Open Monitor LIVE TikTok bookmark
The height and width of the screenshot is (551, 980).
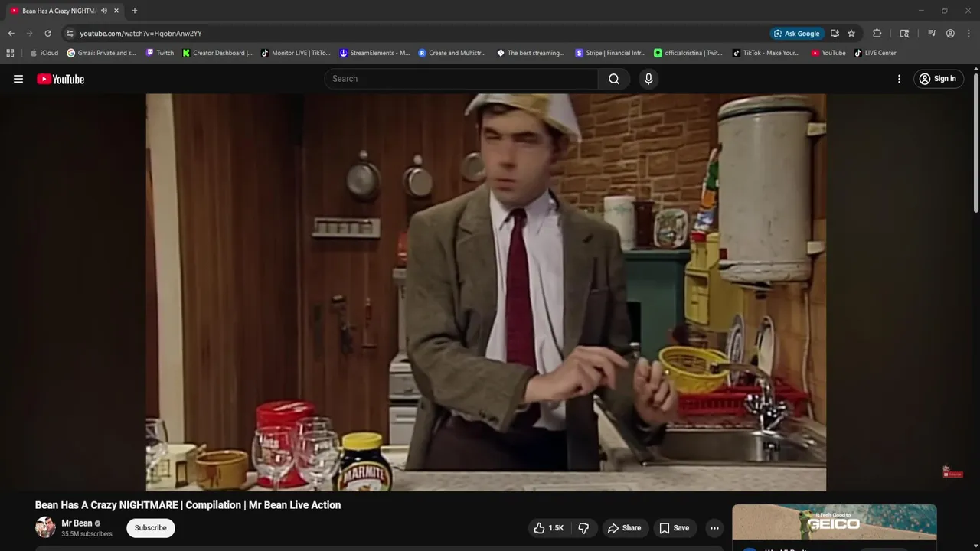pyautogui.click(x=296, y=53)
